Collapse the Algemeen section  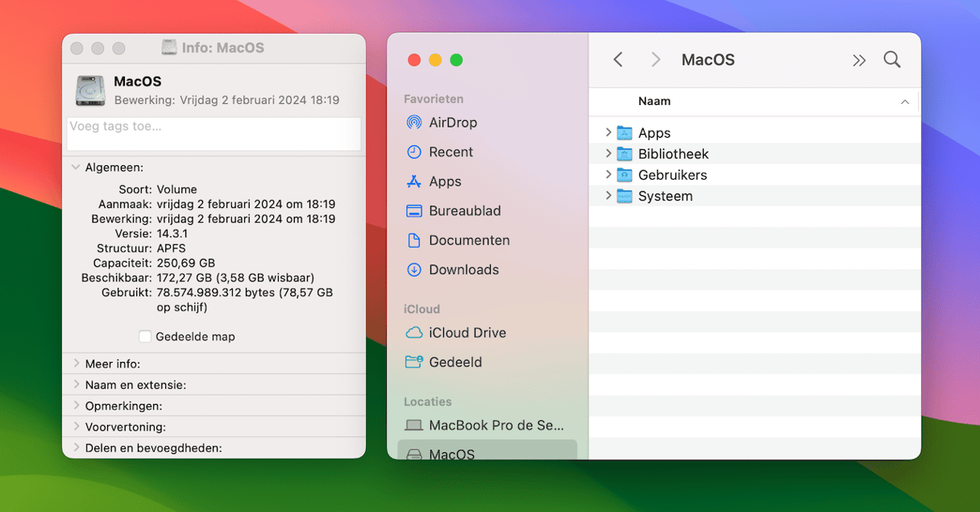point(76,168)
